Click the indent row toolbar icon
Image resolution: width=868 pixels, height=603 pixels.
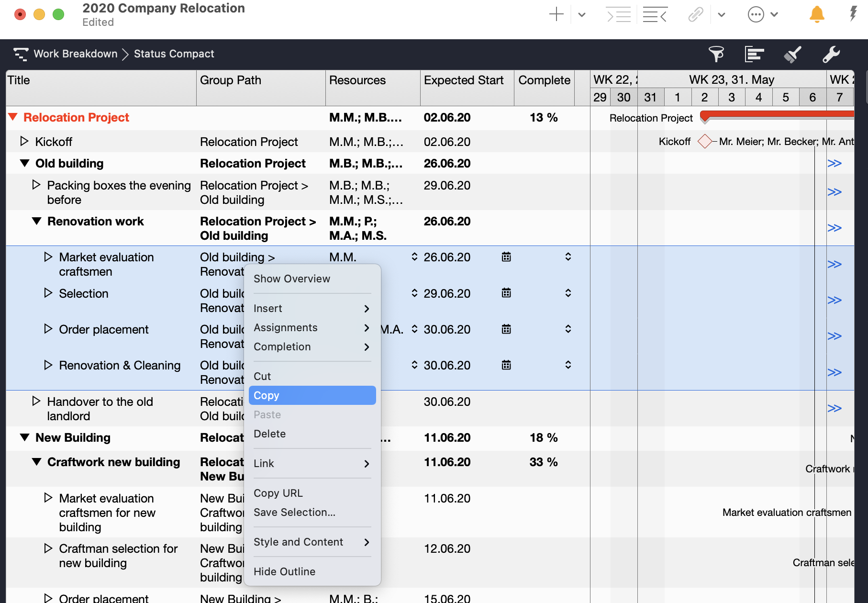[x=619, y=15]
